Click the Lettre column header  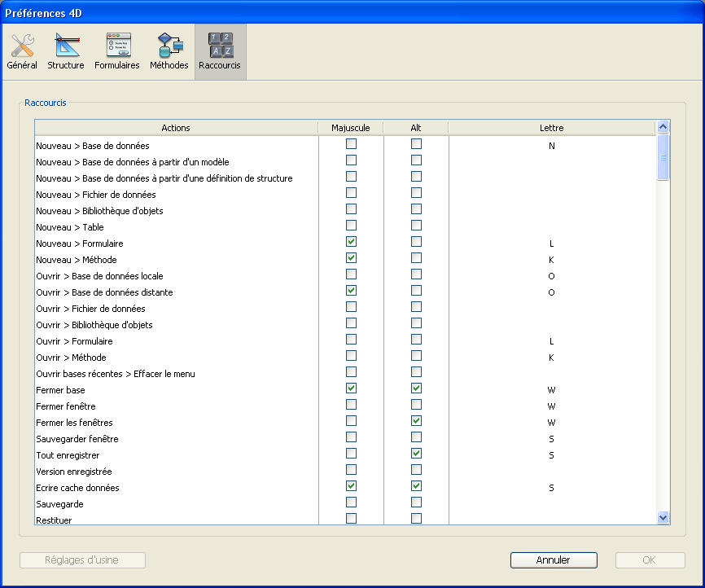[551, 128]
